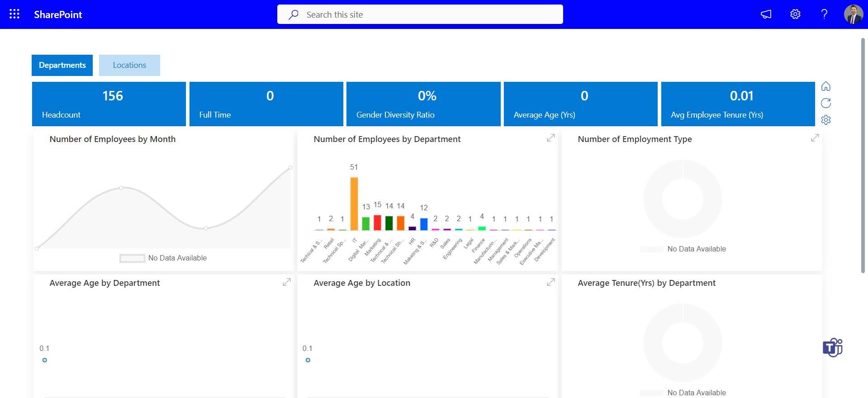This screenshot has height=398, width=868.
Task: Click the green Digital Mar bar labeled 13
Action: (366, 223)
